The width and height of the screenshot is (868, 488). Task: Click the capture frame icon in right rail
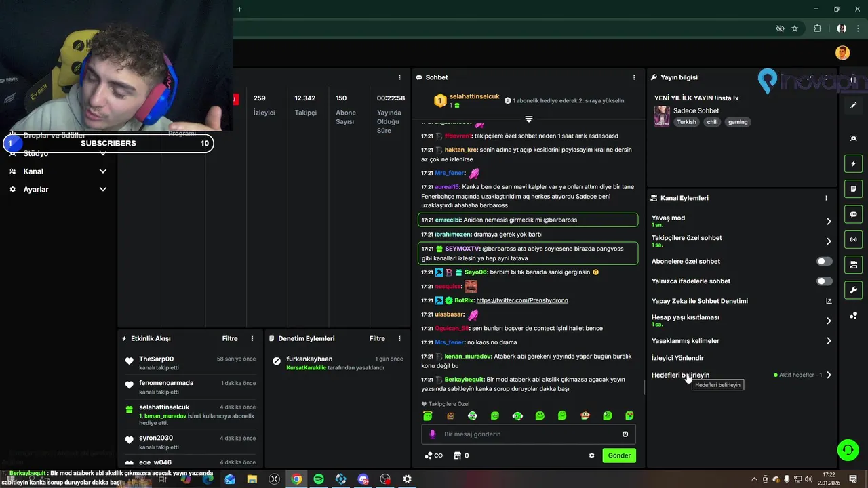[x=854, y=138]
